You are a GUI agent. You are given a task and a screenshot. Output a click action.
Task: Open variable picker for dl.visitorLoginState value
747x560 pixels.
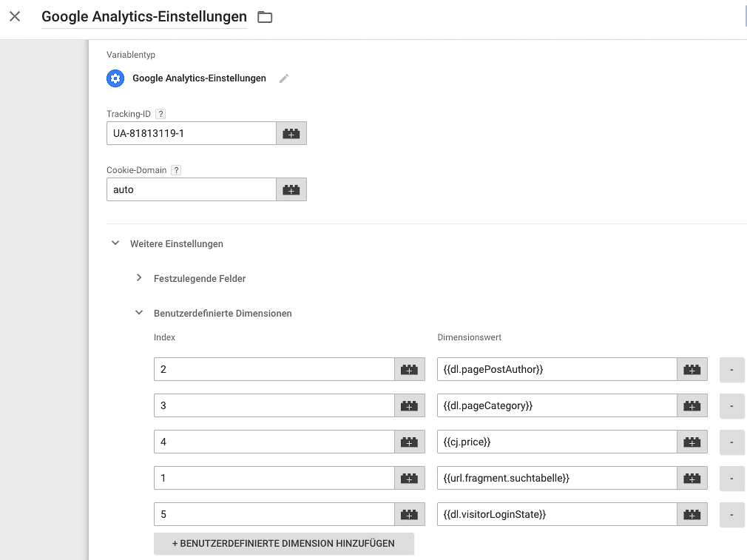692,514
